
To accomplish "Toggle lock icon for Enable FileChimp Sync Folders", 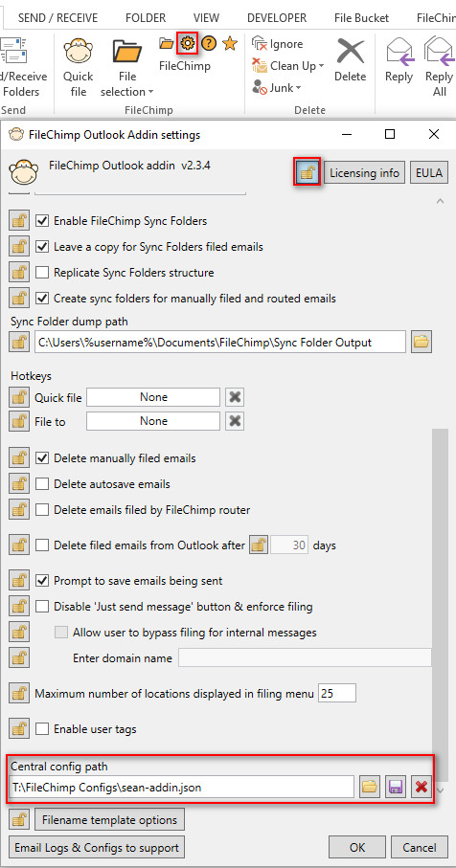I will tap(19, 221).
